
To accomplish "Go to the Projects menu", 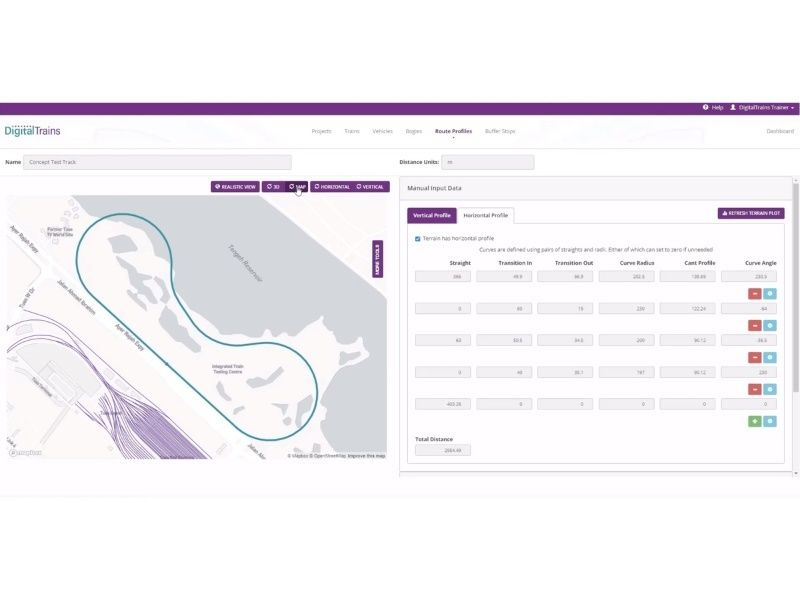I will 321,131.
